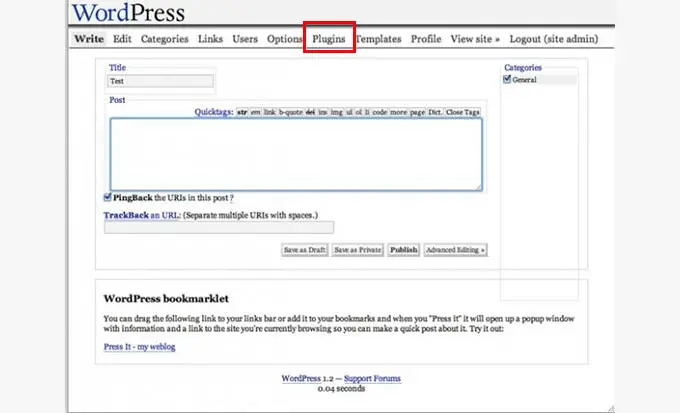The image size is (680, 413).
Task: Insert unordered list with ul quicktag
Action: (350, 112)
